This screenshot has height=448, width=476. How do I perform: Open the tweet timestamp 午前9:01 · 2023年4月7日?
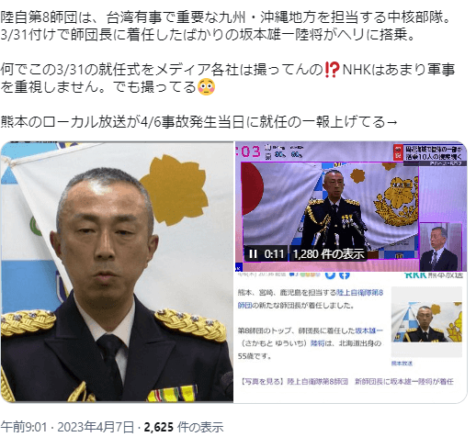click(x=67, y=427)
